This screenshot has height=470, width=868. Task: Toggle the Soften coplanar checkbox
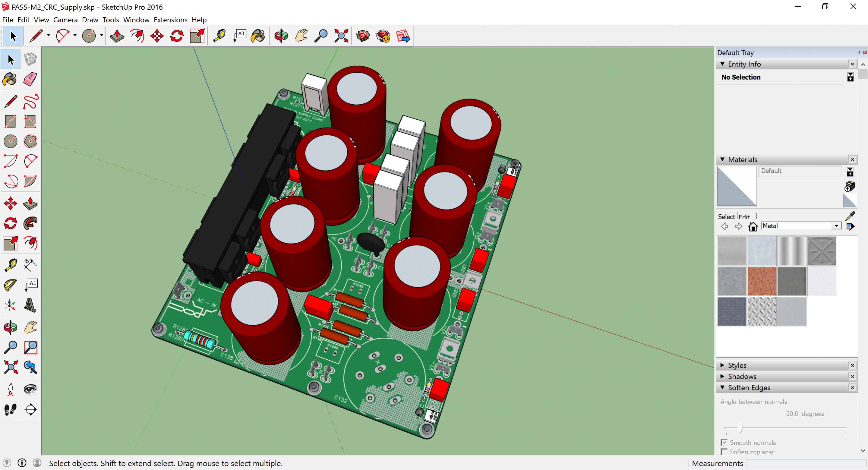point(724,452)
